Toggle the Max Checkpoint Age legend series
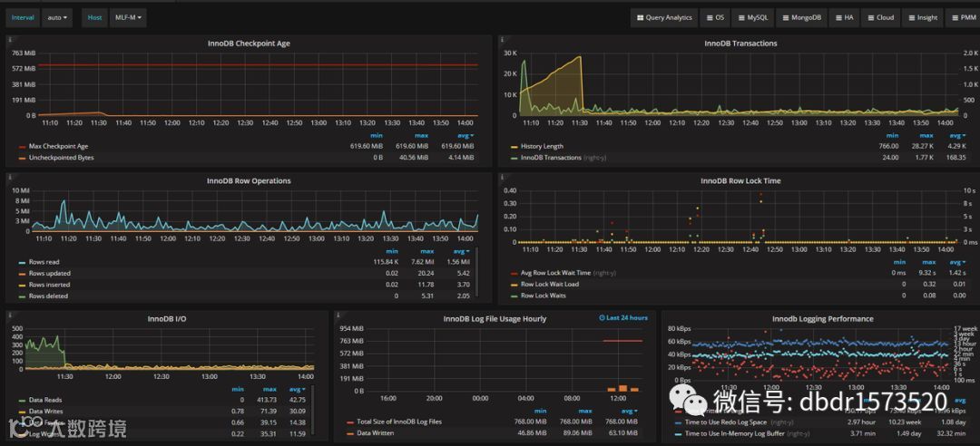980x446 pixels. (x=59, y=146)
